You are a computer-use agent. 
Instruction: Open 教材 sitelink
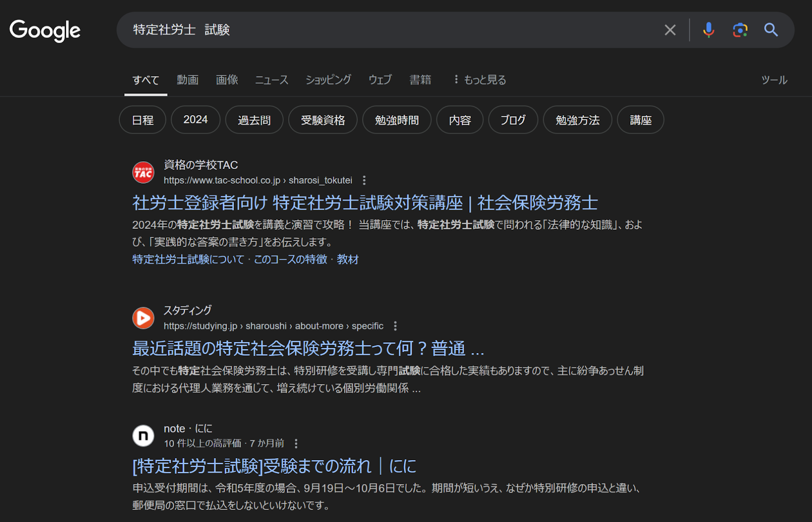point(348,259)
